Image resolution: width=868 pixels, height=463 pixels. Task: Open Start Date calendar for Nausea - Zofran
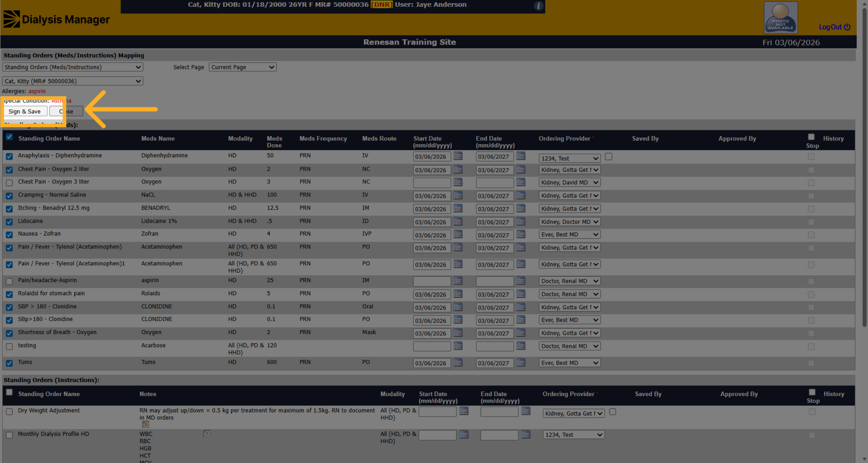coord(458,235)
